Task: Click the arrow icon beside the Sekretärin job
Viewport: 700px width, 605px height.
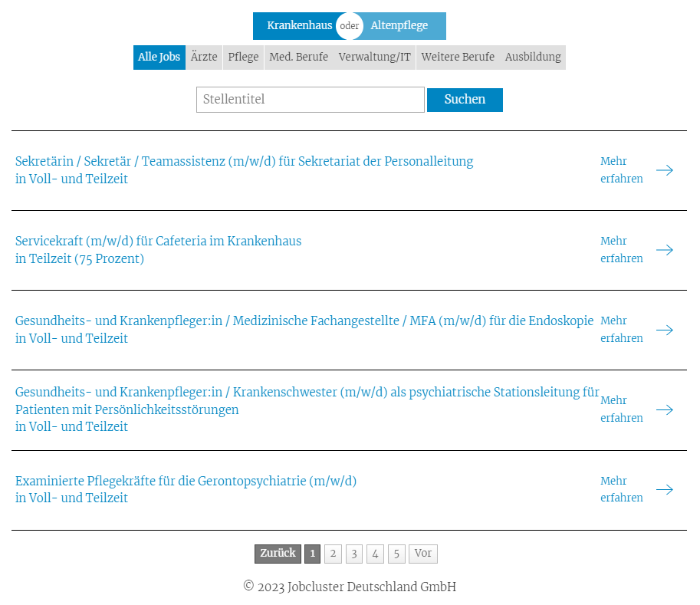Action: (x=664, y=170)
